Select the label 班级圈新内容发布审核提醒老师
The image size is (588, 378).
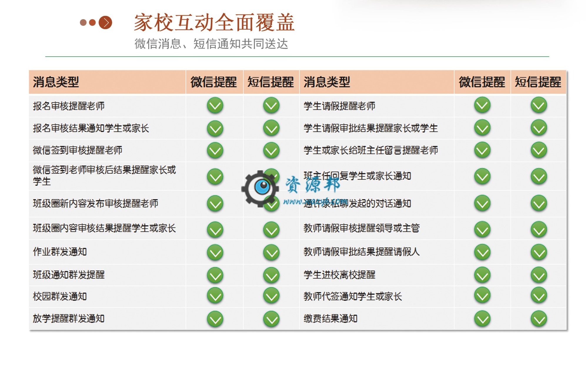(96, 203)
